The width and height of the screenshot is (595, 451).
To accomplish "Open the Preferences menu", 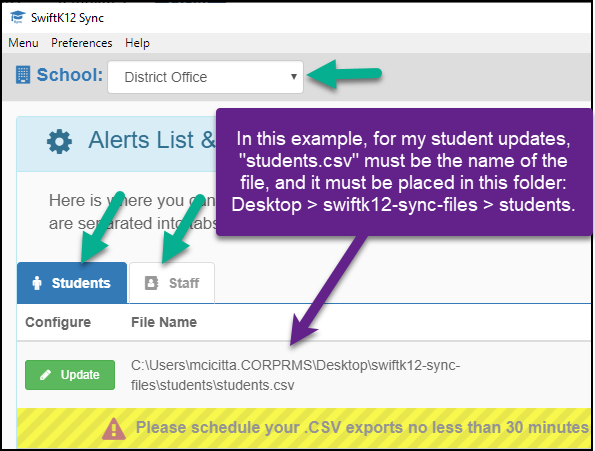I will [82, 43].
